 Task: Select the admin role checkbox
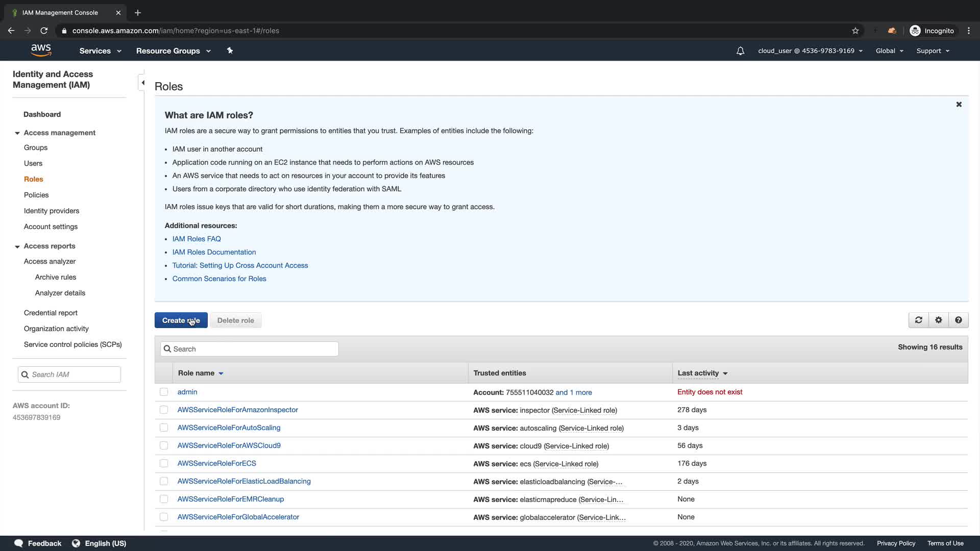click(164, 392)
